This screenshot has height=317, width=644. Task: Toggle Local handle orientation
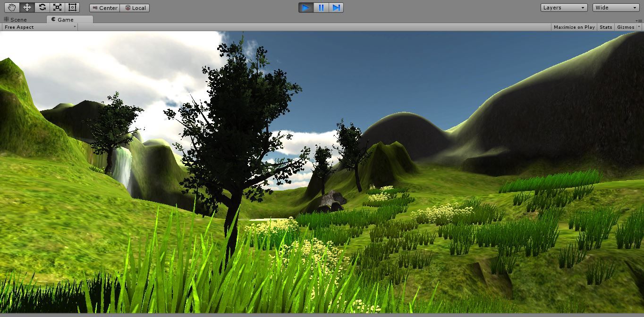coord(135,8)
